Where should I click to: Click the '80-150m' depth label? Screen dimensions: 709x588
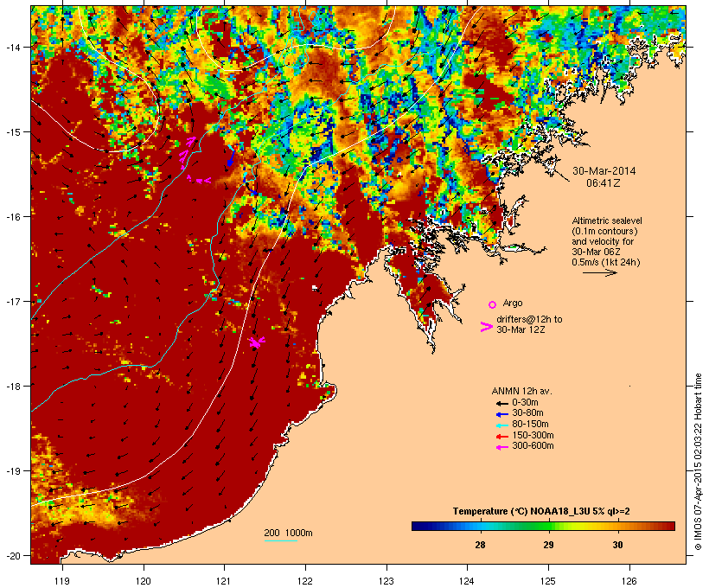[530, 425]
